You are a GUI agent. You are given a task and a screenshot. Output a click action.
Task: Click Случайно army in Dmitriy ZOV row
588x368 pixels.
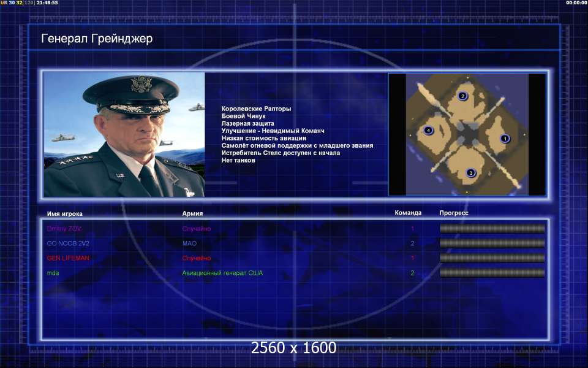(x=197, y=229)
